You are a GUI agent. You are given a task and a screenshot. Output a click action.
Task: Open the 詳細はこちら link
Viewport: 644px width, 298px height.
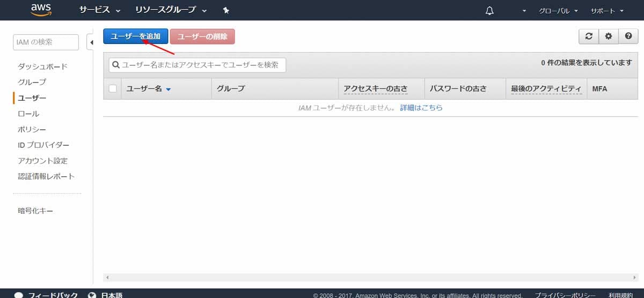pos(421,108)
